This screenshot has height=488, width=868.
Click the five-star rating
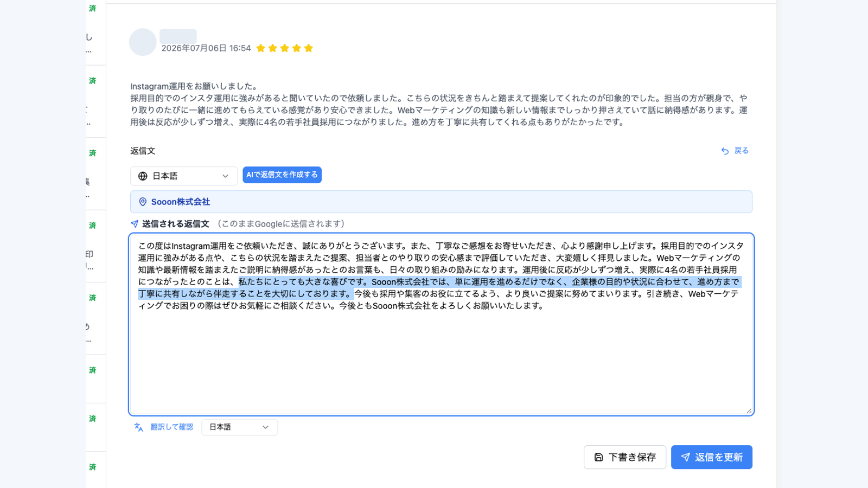(285, 48)
